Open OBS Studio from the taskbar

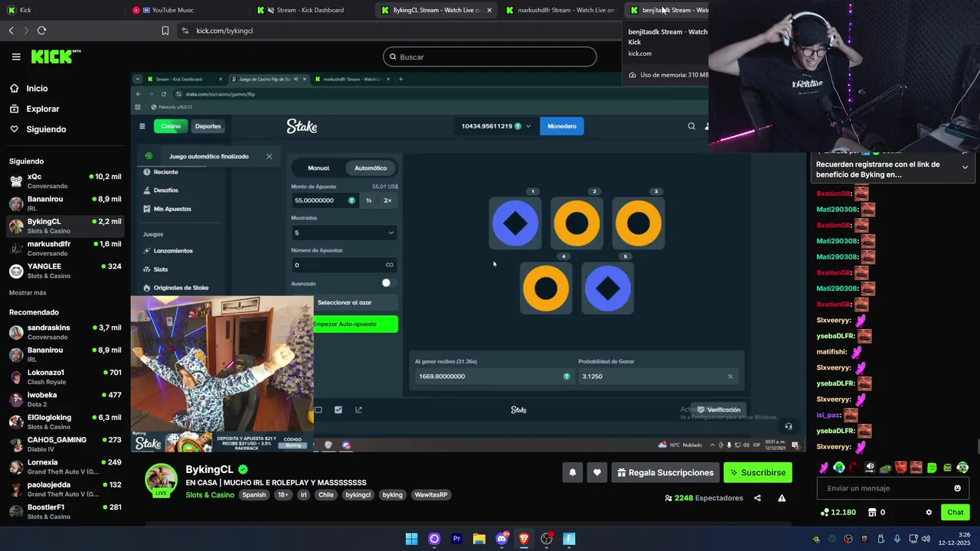tap(547, 539)
